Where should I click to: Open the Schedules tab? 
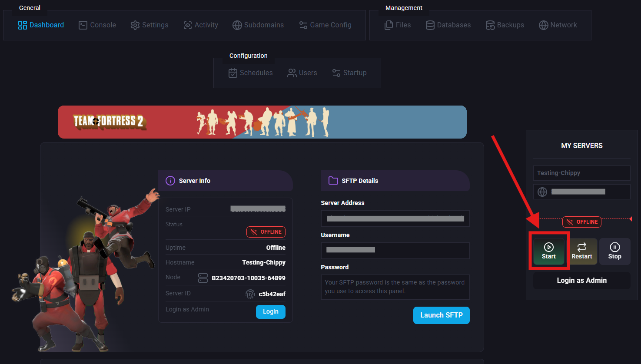250,73
